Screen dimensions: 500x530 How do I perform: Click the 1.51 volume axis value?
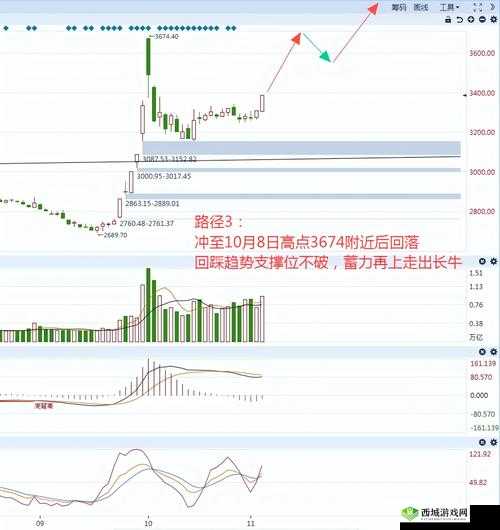pyautogui.click(x=476, y=273)
